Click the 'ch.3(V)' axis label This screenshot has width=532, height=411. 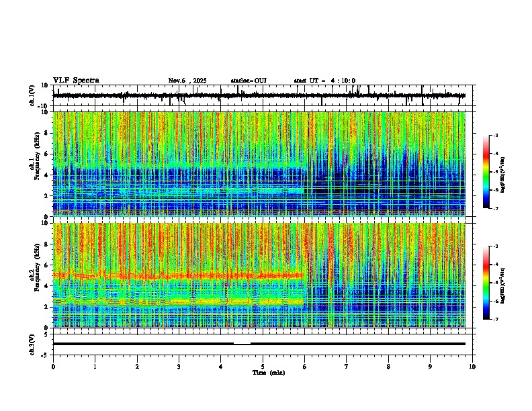[32, 345]
